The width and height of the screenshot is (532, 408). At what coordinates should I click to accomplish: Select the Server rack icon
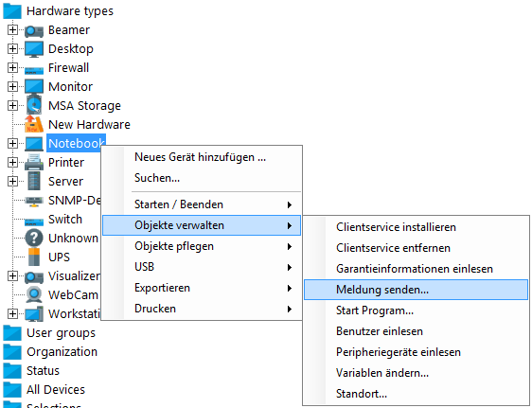point(34,181)
